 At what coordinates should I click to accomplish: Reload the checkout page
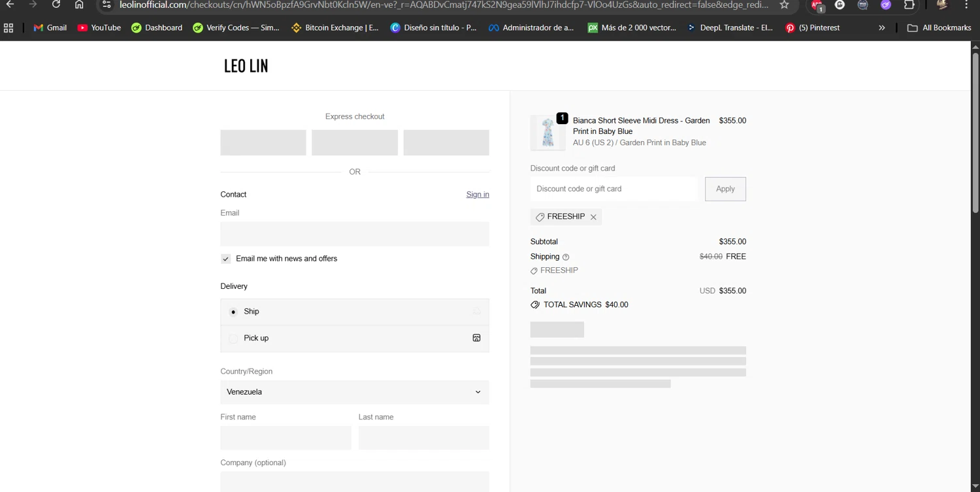tap(56, 5)
